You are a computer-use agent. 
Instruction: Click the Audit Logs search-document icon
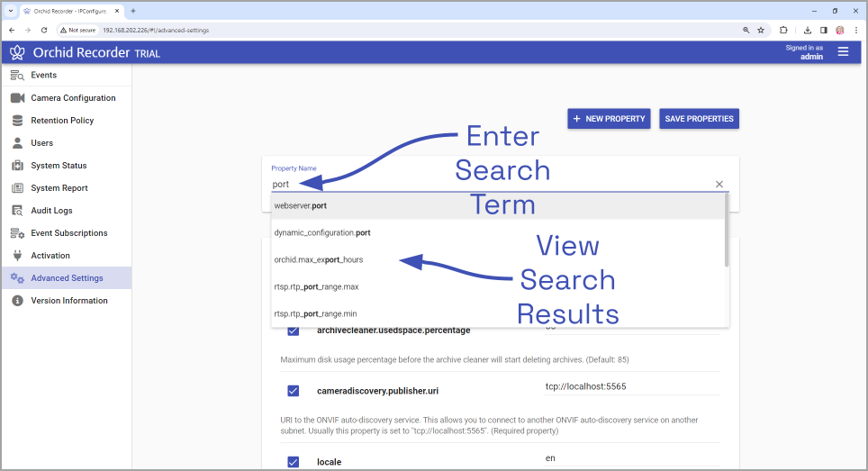pyautogui.click(x=17, y=211)
